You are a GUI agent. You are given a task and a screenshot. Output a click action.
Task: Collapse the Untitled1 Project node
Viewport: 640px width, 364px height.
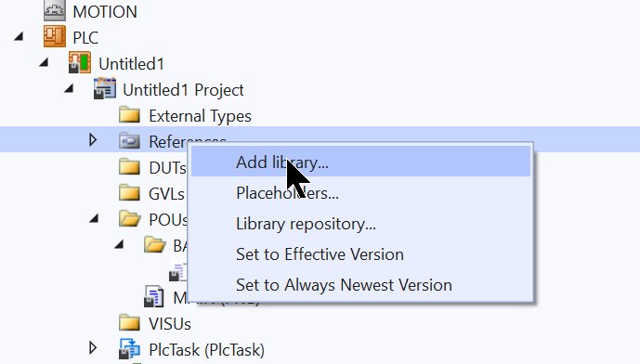(x=69, y=88)
